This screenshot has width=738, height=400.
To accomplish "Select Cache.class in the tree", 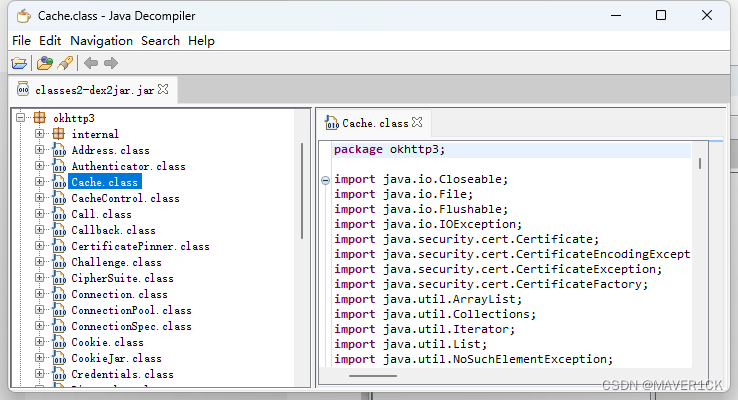I will coord(104,182).
